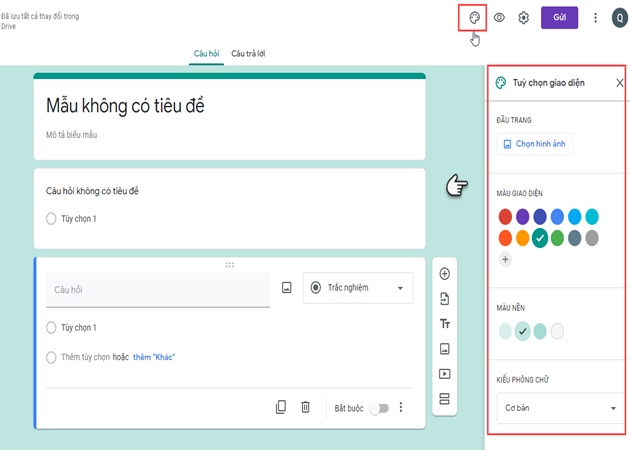Pick the indigo theme color
This screenshot has width=630, height=450.
(x=540, y=217)
